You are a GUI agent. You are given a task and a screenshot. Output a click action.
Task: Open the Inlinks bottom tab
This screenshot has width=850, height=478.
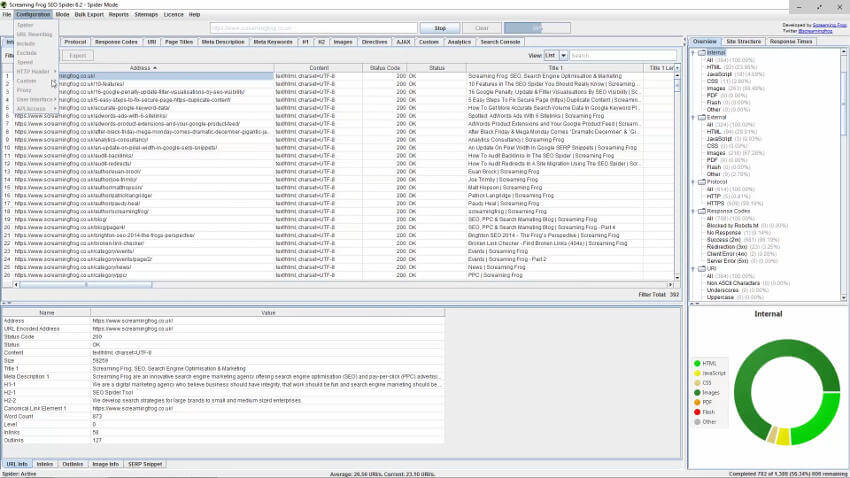tap(44, 464)
